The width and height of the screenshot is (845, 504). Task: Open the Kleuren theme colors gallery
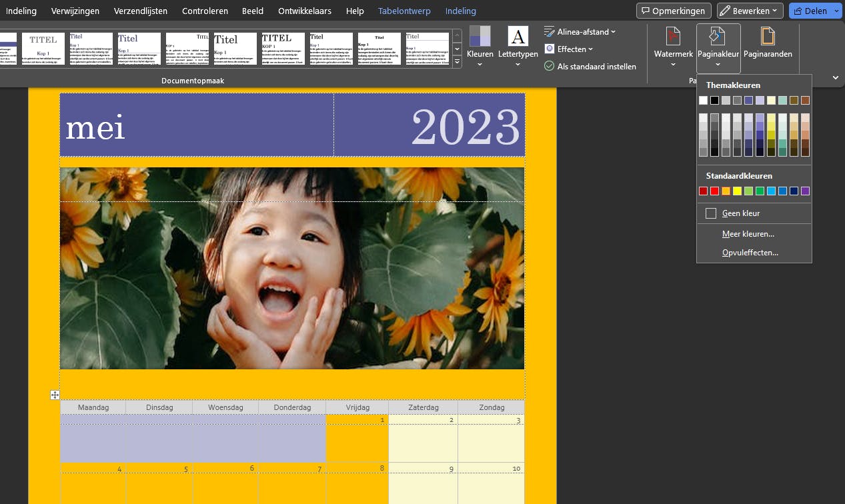pyautogui.click(x=480, y=46)
